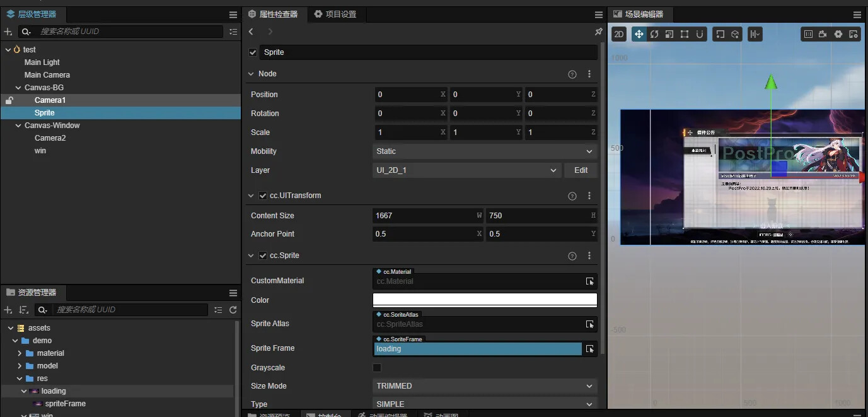The height and width of the screenshot is (417, 868).
Task: Create a new asset with plus button
Action: [x=8, y=310]
